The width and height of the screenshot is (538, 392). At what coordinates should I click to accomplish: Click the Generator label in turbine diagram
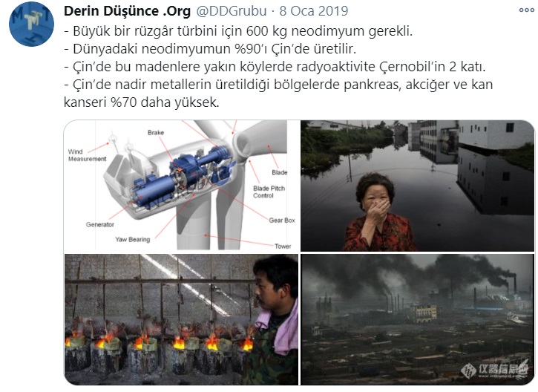[100, 224]
